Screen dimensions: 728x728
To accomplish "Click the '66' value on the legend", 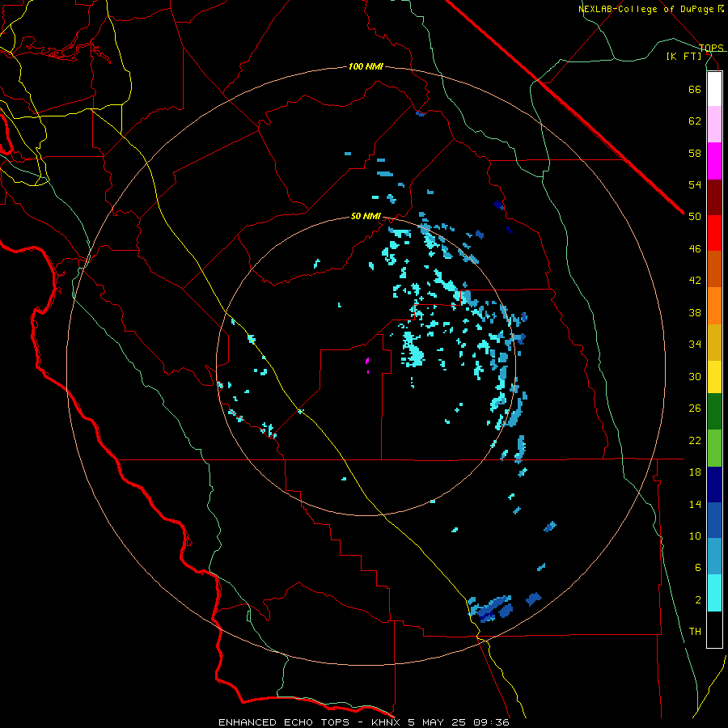I will [x=695, y=89].
